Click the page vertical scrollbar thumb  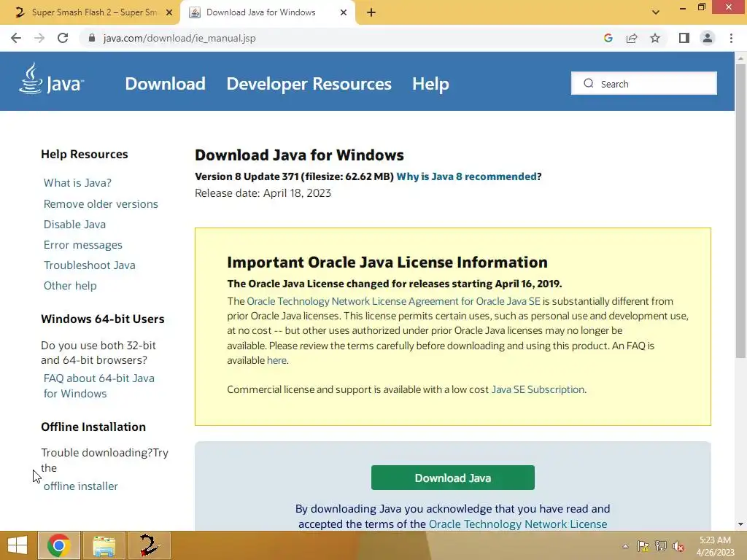[x=740, y=211]
